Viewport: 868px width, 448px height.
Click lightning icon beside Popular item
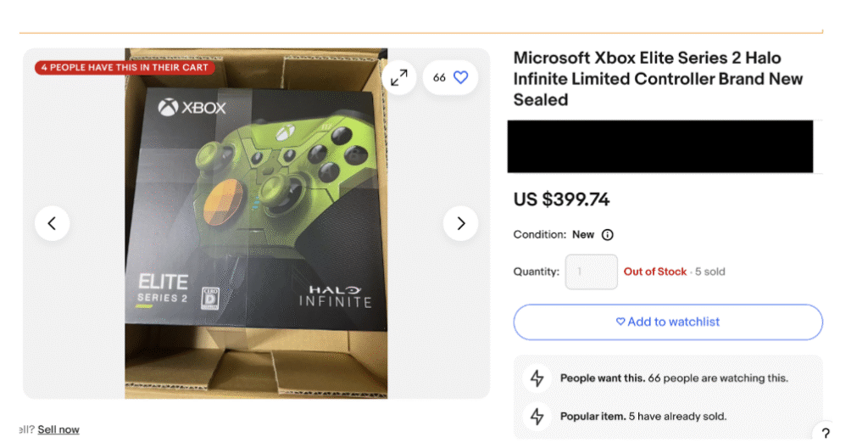pyautogui.click(x=537, y=417)
